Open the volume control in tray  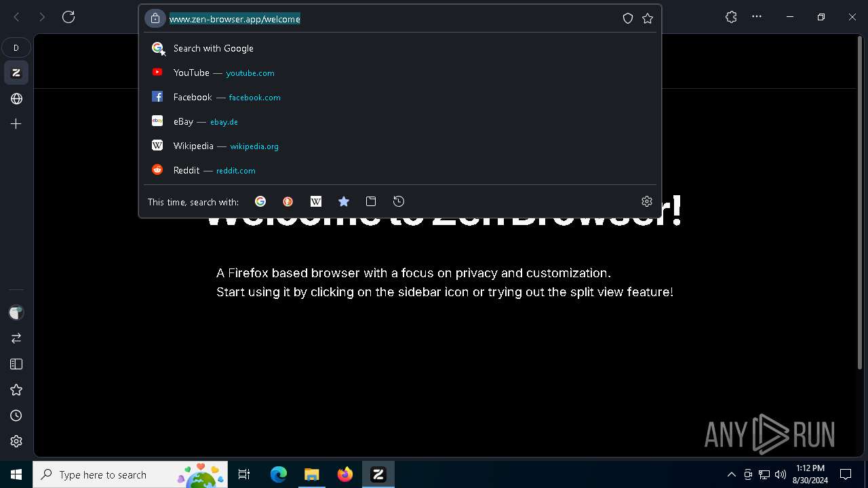781,474
